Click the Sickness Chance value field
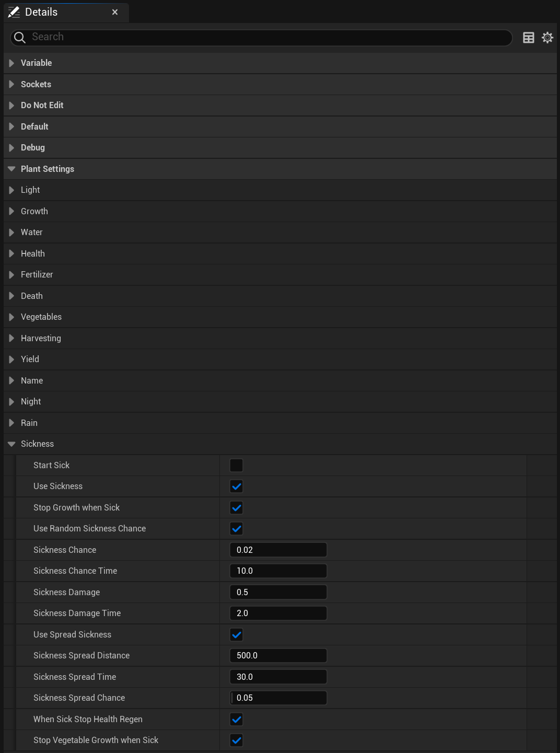The height and width of the screenshot is (753, 560). (x=278, y=550)
